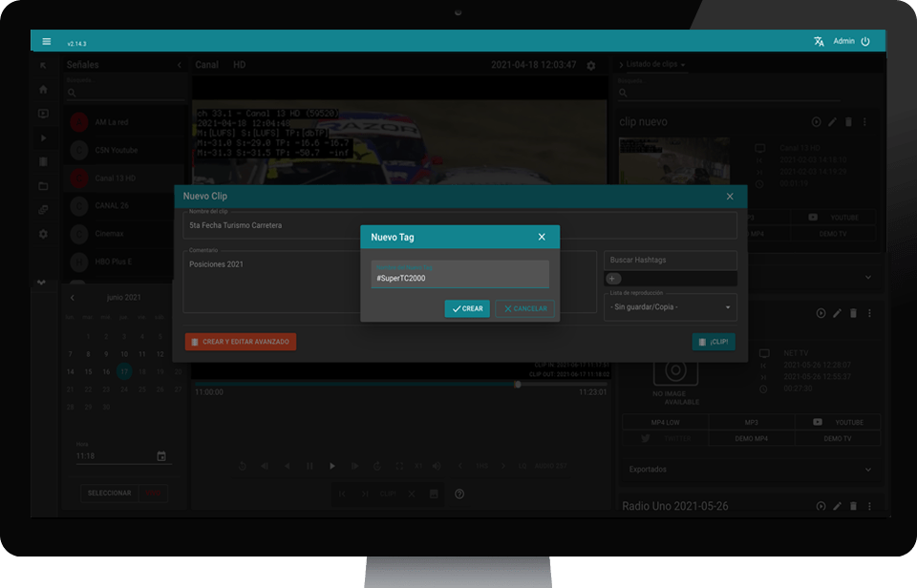Edit the clip nuevo clip
917x588 pixels.
pos(832,122)
